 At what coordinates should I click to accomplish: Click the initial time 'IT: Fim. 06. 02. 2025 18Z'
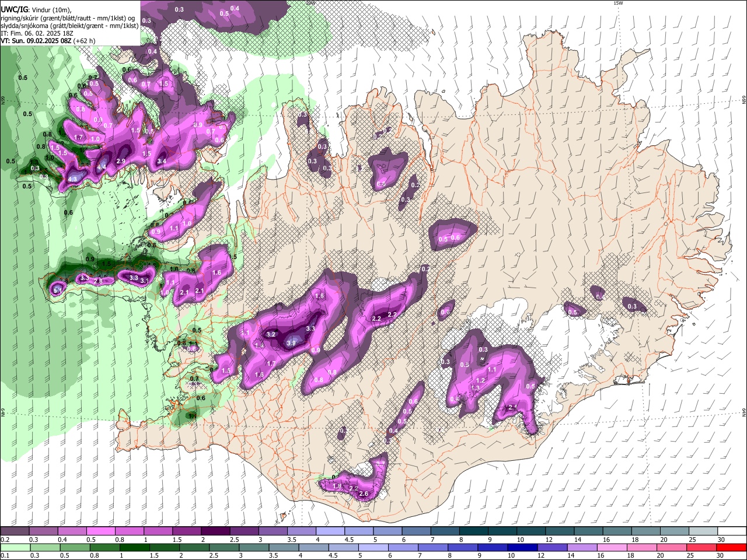(x=36, y=33)
